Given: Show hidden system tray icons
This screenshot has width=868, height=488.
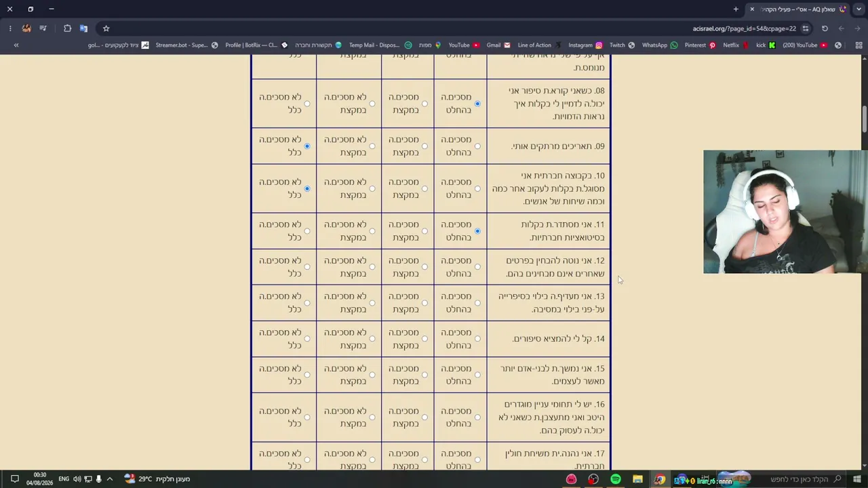Looking at the screenshot, I should (110, 479).
